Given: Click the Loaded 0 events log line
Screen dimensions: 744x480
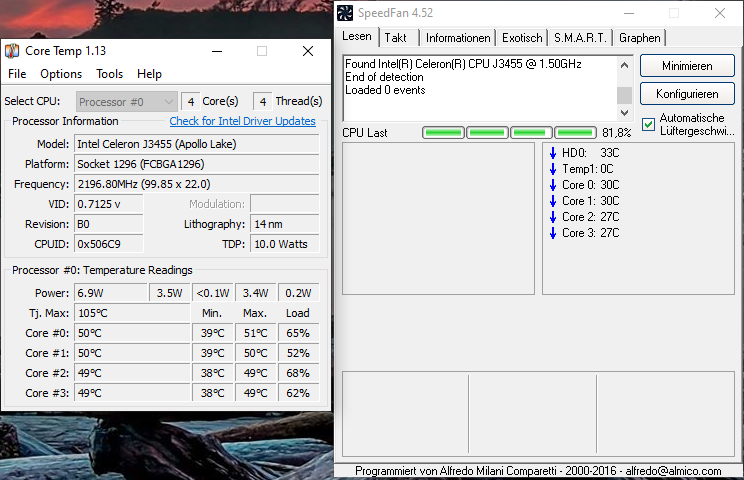Looking at the screenshot, I should (x=385, y=90).
